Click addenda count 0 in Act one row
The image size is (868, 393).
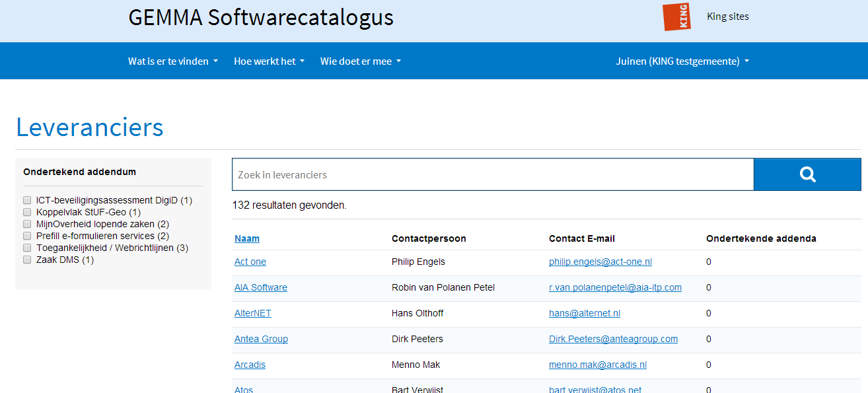(709, 262)
